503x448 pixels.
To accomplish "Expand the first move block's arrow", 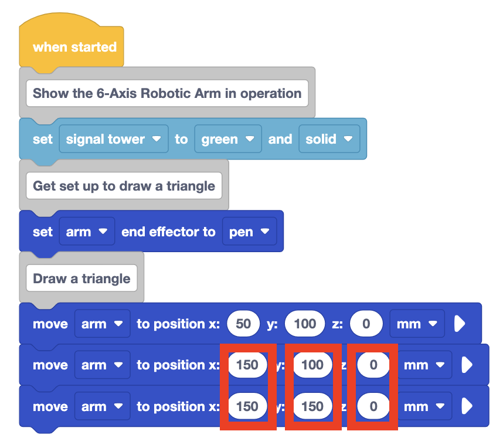I will pyautogui.click(x=460, y=324).
